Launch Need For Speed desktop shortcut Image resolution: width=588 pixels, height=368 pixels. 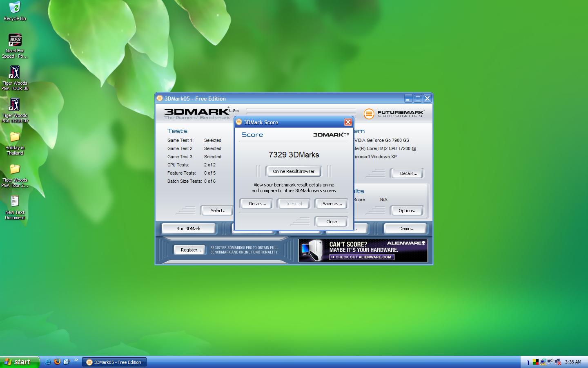point(15,45)
